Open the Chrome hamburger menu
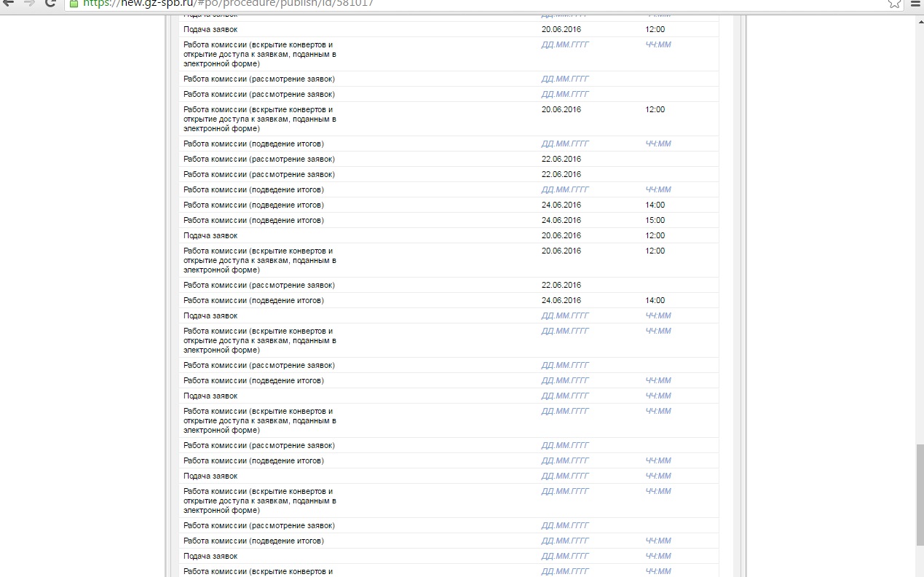This screenshot has width=924, height=577. [x=917, y=3]
